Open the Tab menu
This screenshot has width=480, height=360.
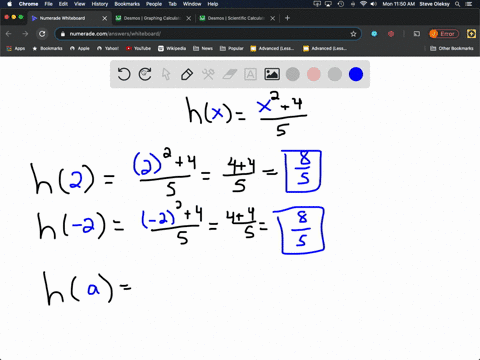tap(172, 4)
